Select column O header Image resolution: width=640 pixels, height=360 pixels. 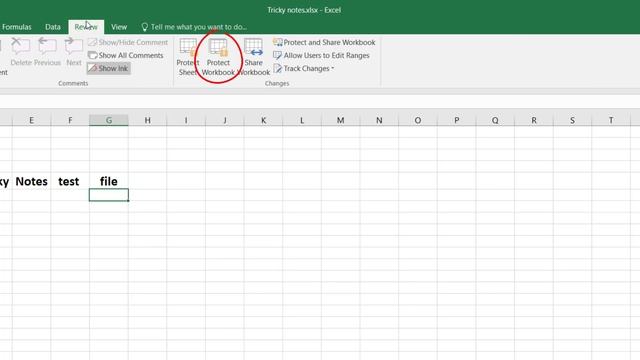(418, 120)
